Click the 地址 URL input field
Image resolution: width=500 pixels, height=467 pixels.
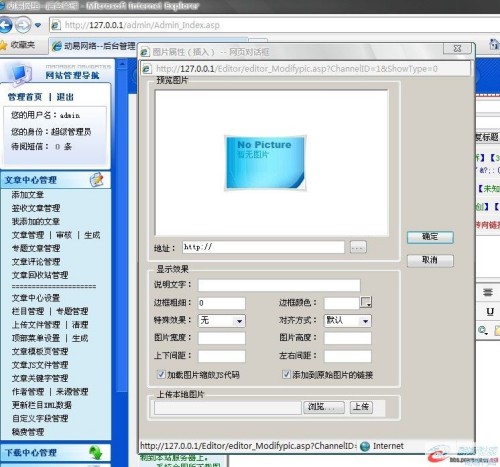[263, 247]
